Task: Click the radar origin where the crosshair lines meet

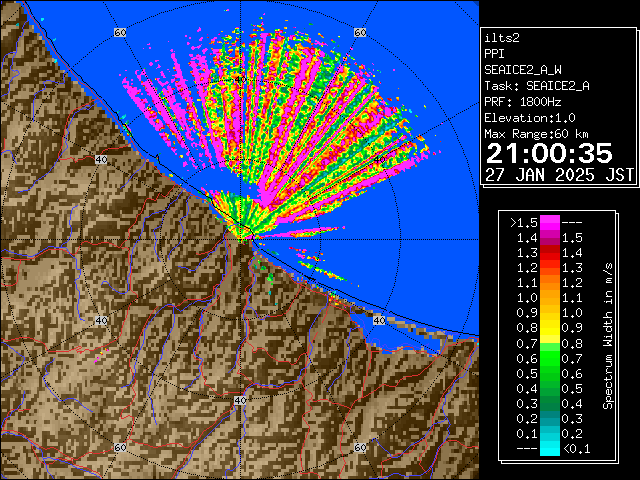Action: pyautogui.click(x=240, y=240)
